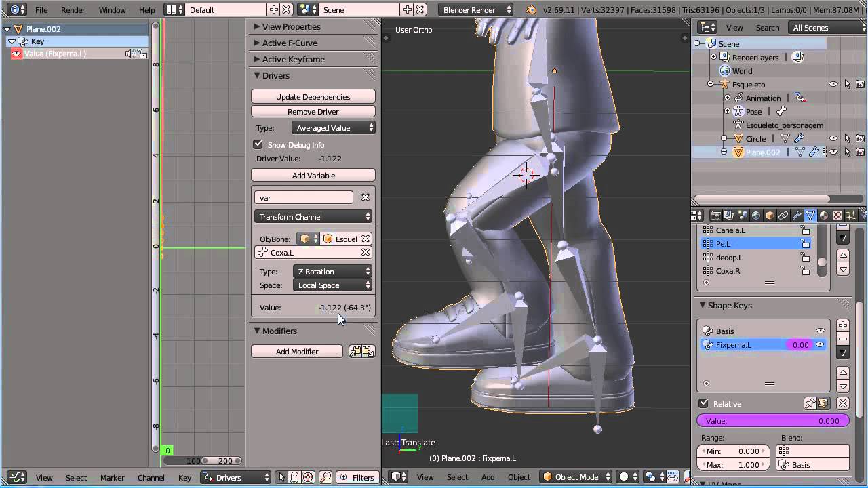Open the Particles properties tab icon

coord(851,216)
